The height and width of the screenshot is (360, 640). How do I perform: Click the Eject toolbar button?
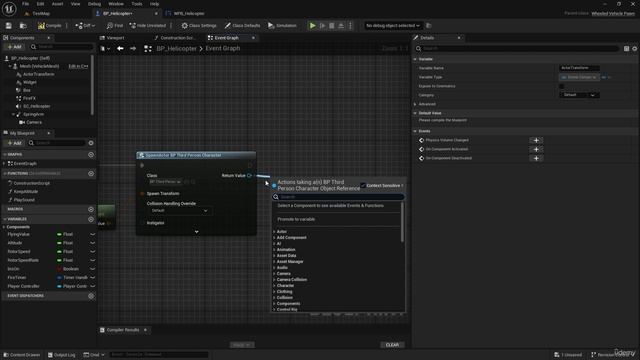(341, 26)
